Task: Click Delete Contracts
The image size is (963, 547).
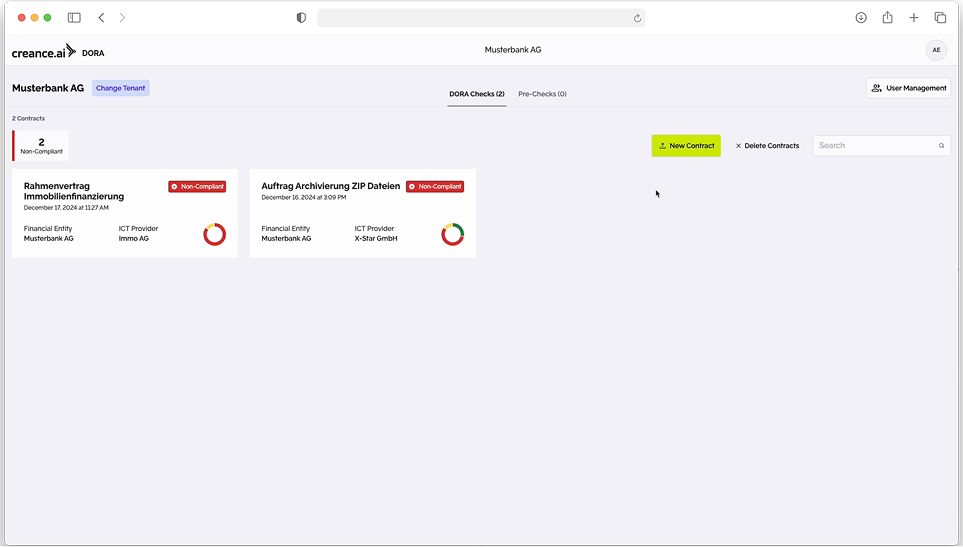Action: coord(767,145)
